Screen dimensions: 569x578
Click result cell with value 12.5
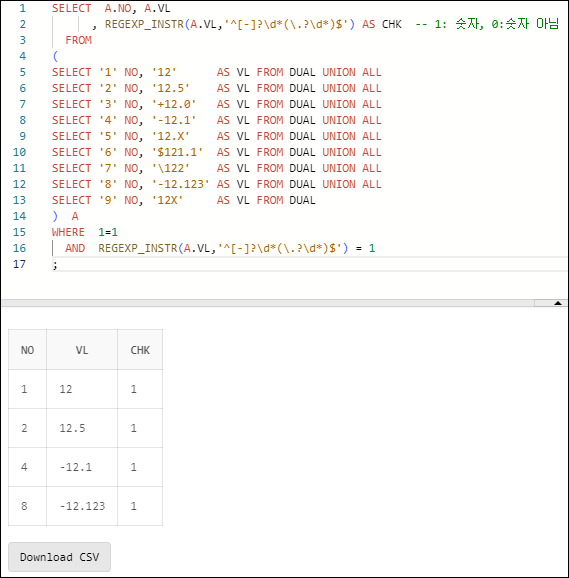82,428
